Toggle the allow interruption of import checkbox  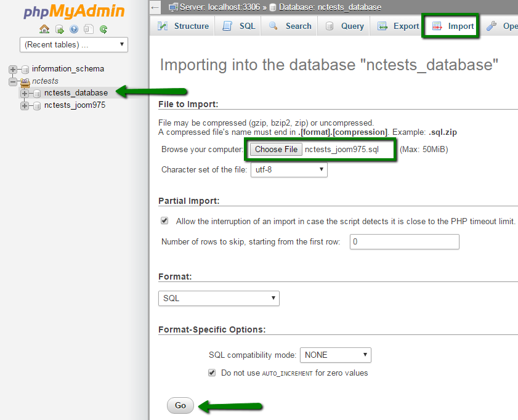coord(164,220)
